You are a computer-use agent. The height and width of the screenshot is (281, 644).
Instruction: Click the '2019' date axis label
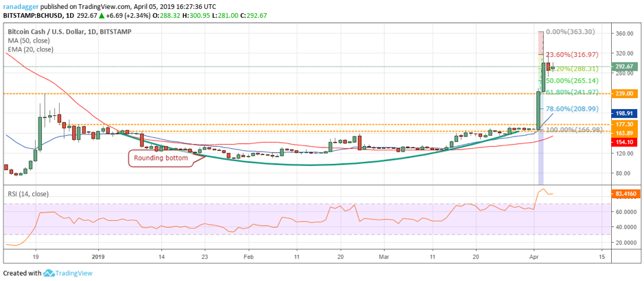pyautogui.click(x=99, y=258)
